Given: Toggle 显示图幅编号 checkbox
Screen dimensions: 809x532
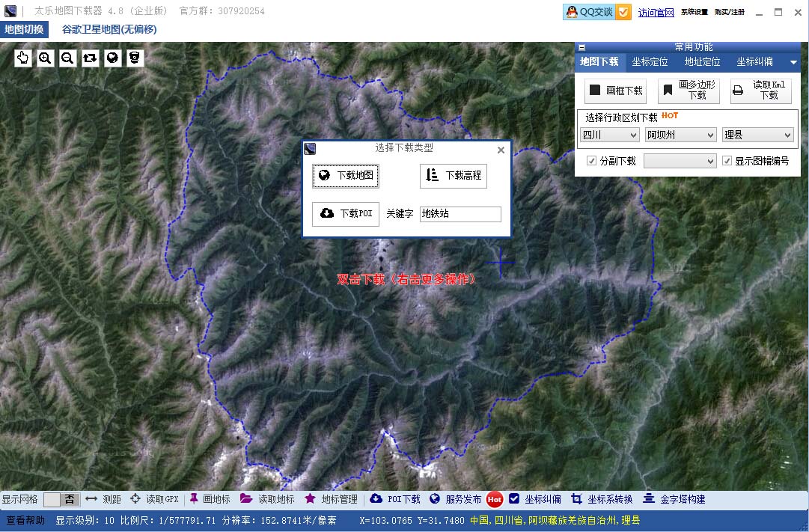Looking at the screenshot, I should coord(727,161).
